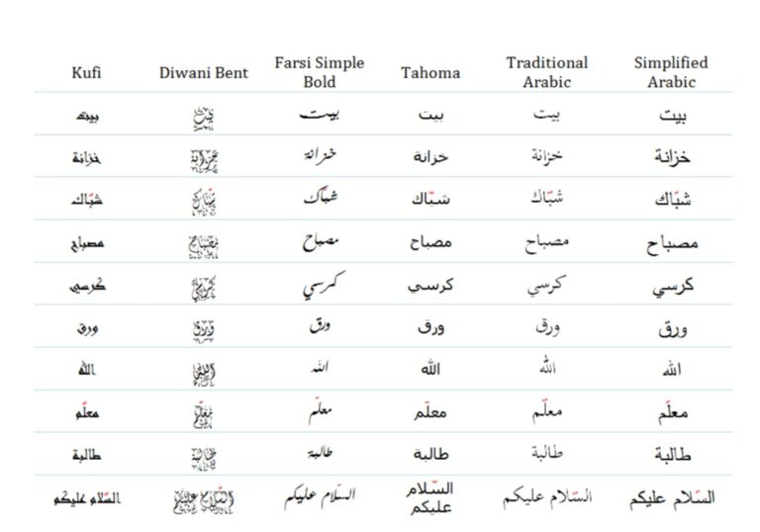Screen dimensions: 760x532
Task: Click the Tahoma sample of بيت
Action: pyautogui.click(x=429, y=116)
